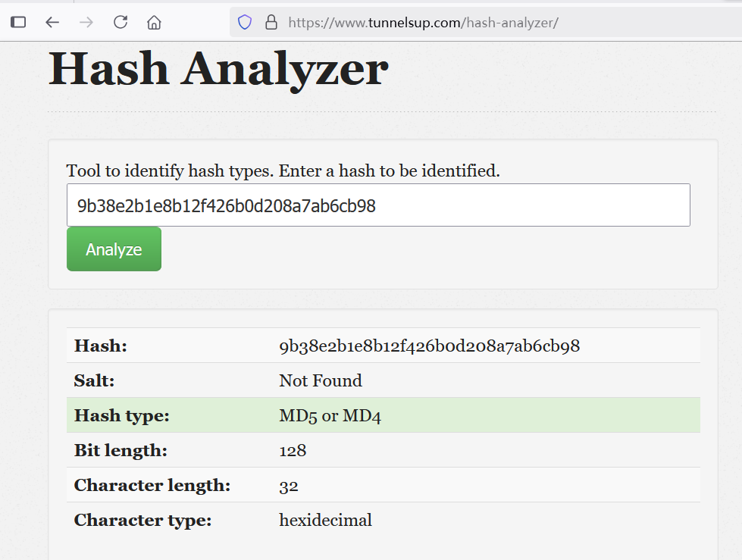The height and width of the screenshot is (560, 742).
Task: Select the Salt 'Not Found' result
Action: tap(320, 380)
